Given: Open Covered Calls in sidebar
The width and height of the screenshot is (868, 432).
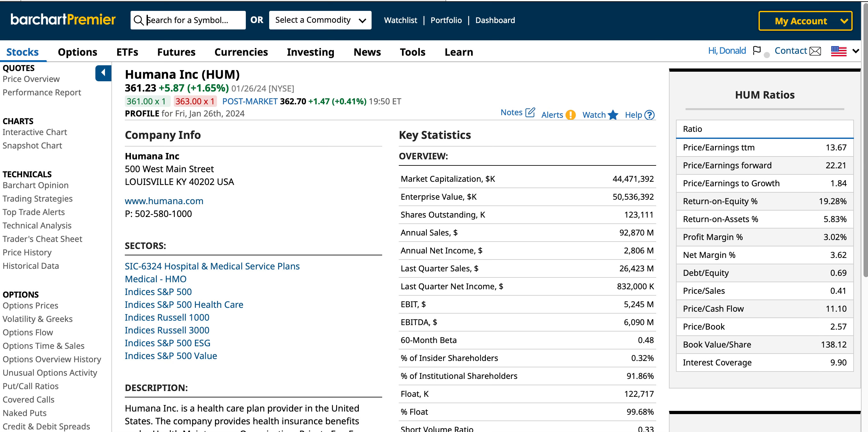Looking at the screenshot, I should (28, 400).
